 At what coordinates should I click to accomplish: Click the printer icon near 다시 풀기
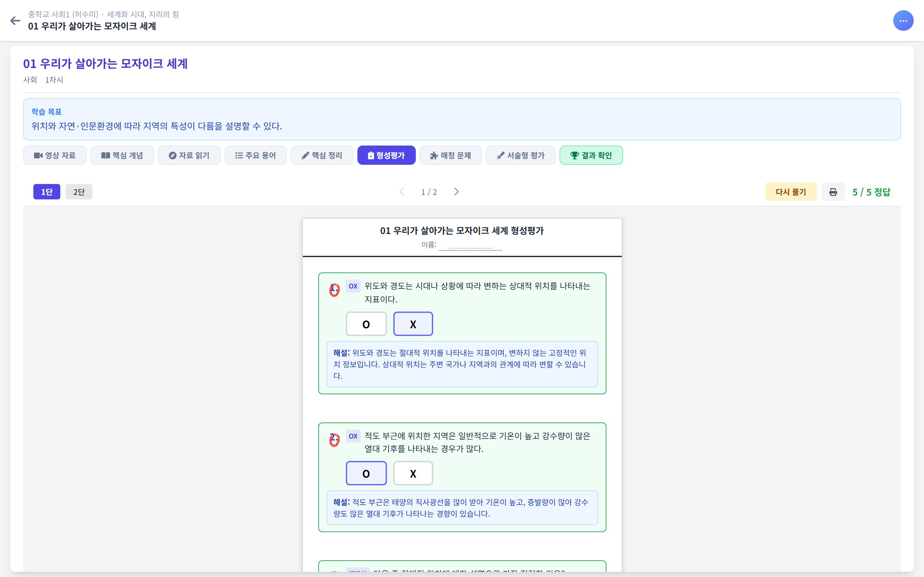point(833,192)
